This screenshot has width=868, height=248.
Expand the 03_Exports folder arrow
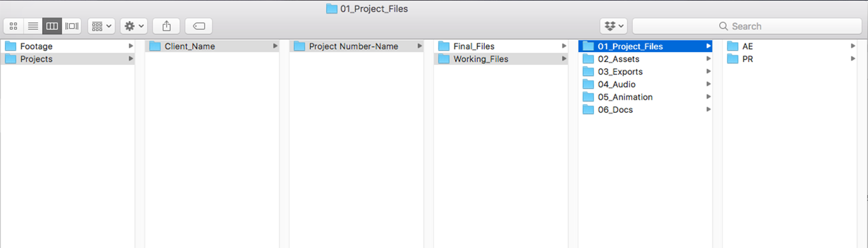709,71
